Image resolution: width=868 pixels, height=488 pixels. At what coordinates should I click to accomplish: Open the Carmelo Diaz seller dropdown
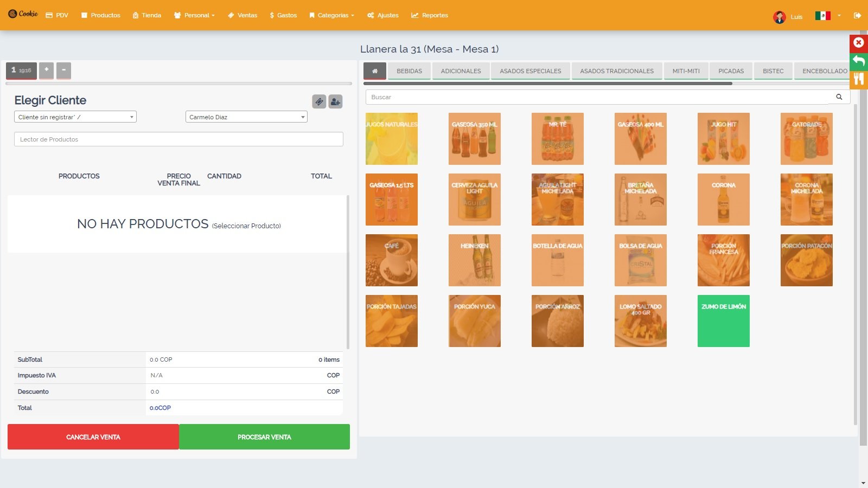(246, 117)
